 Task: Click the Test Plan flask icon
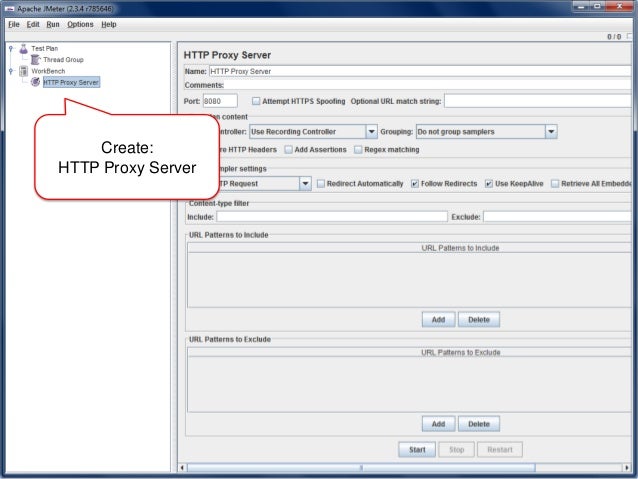tap(24, 48)
